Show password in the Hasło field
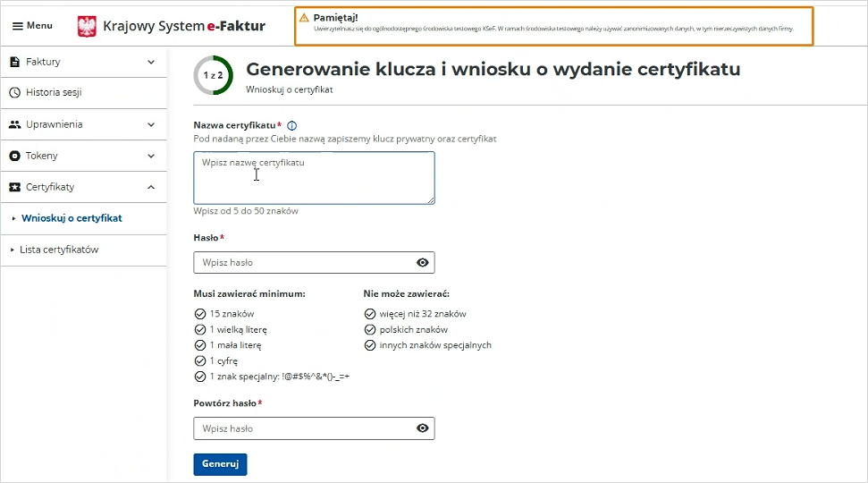Viewport: 868px width, 483px height. click(423, 263)
